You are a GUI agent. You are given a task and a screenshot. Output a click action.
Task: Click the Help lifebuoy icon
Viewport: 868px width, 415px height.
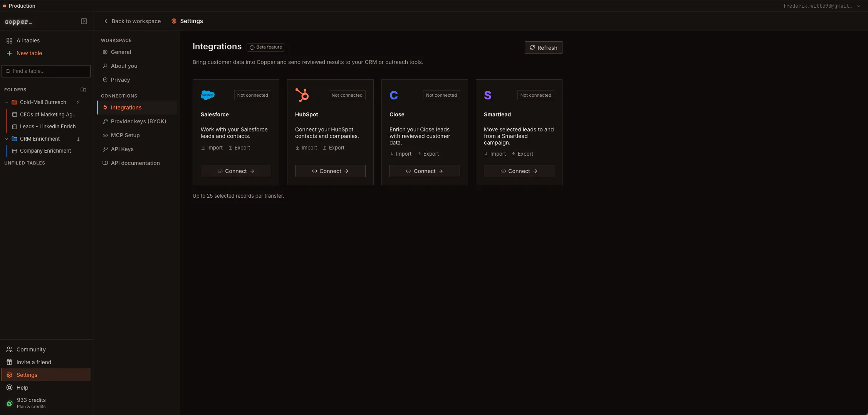10,388
